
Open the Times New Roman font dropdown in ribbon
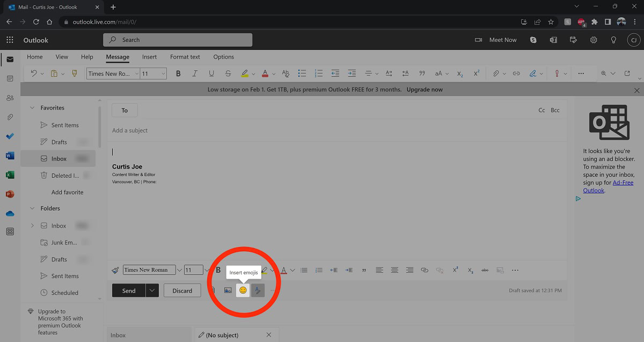click(x=113, y=74)
